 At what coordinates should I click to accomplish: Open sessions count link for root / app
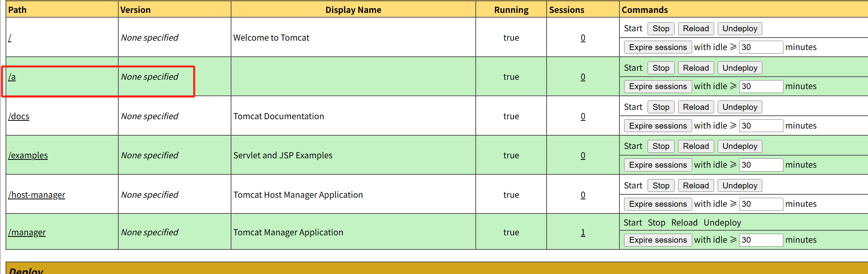pos(583,38)
